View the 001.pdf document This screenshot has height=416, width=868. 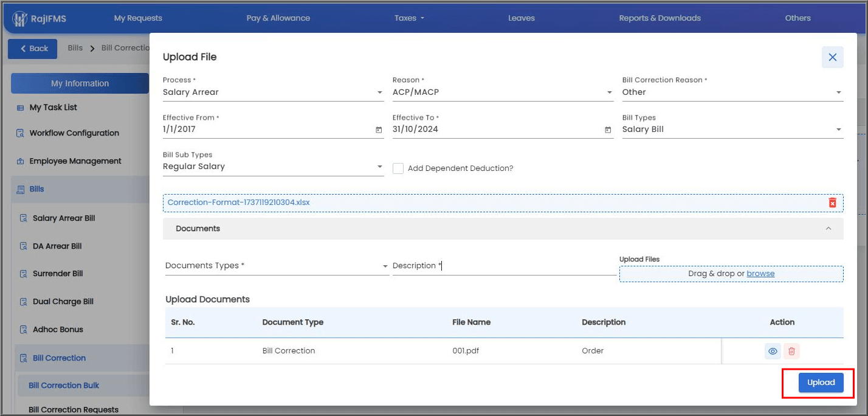(773, 351)
